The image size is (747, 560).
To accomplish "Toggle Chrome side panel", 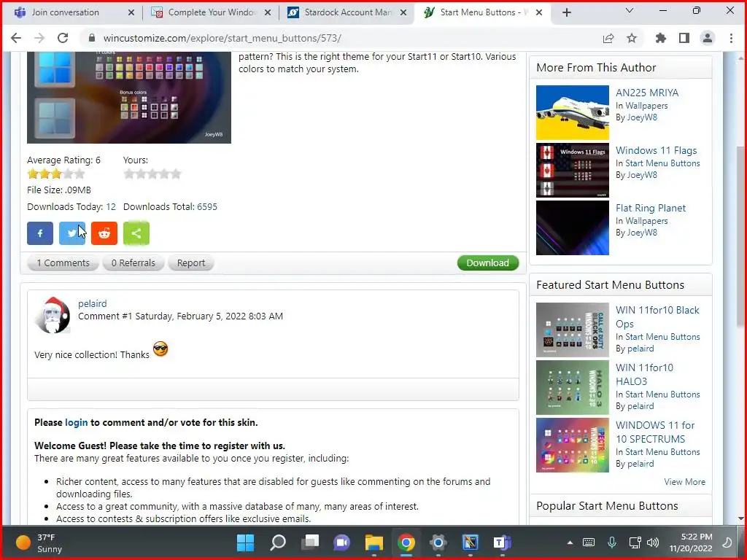I will [684, 38].
